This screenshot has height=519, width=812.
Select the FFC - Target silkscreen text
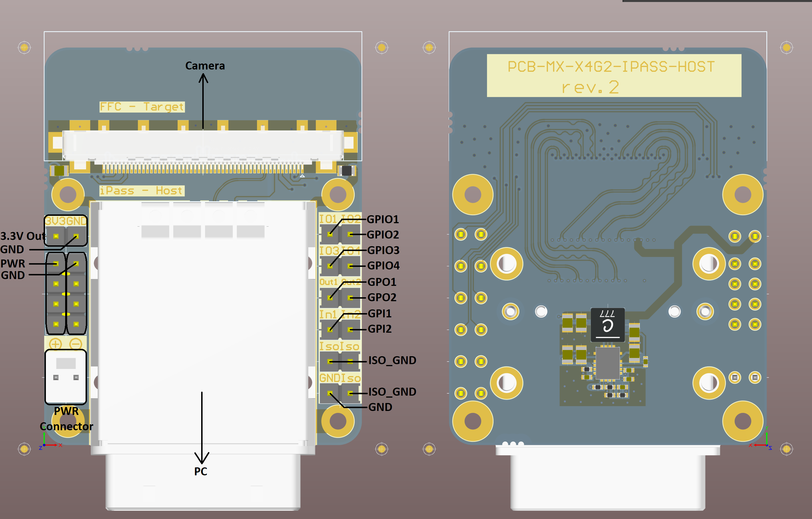coord(142,107)
